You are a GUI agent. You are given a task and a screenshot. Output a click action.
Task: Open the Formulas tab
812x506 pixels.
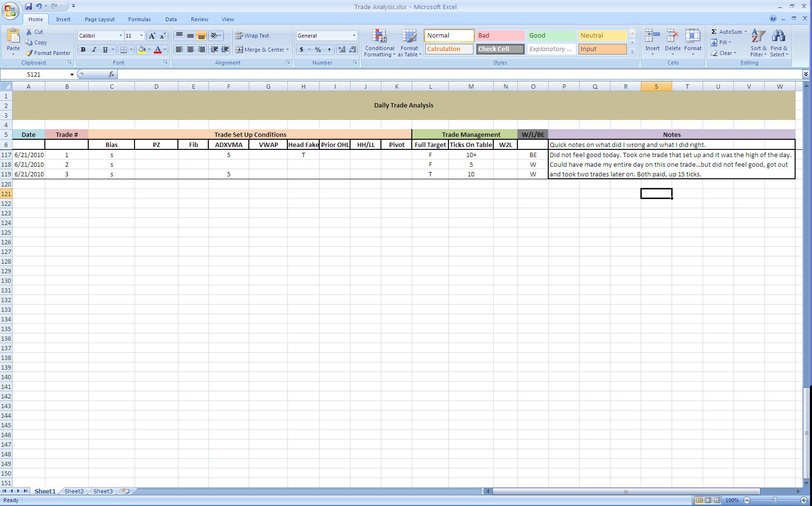point(139,19)
